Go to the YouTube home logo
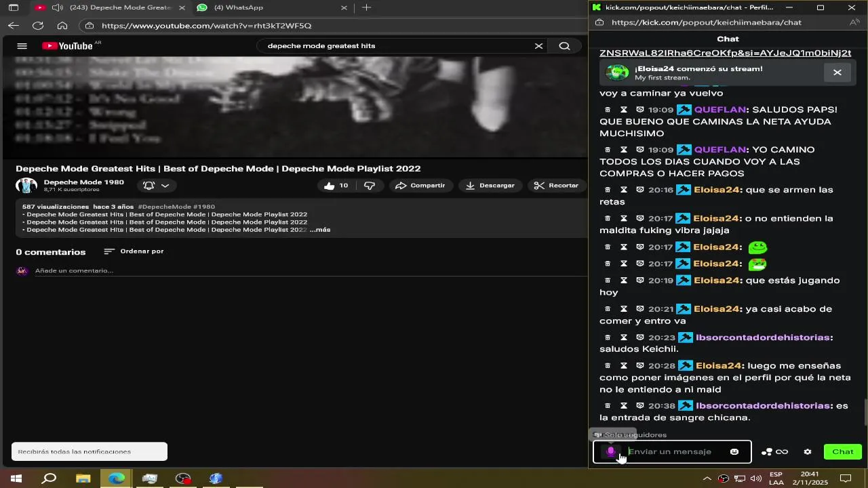This screenshot has height=488, width=868. (67, 46)
